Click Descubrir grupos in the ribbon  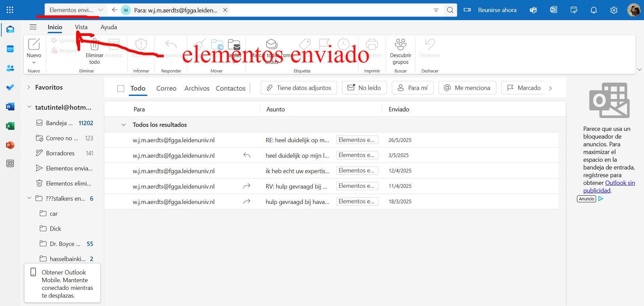400,52
